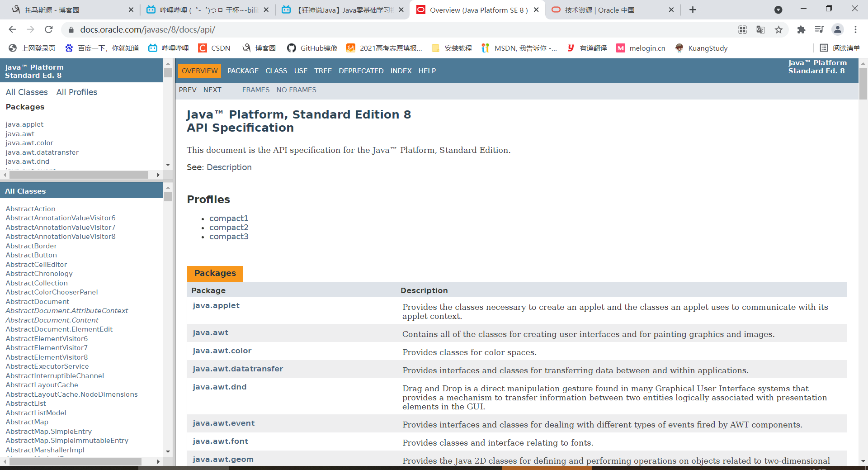This screenshot has width=868, height=470.
Task: Open the INDEX navigation item
Action: click(x=401, y=71)
